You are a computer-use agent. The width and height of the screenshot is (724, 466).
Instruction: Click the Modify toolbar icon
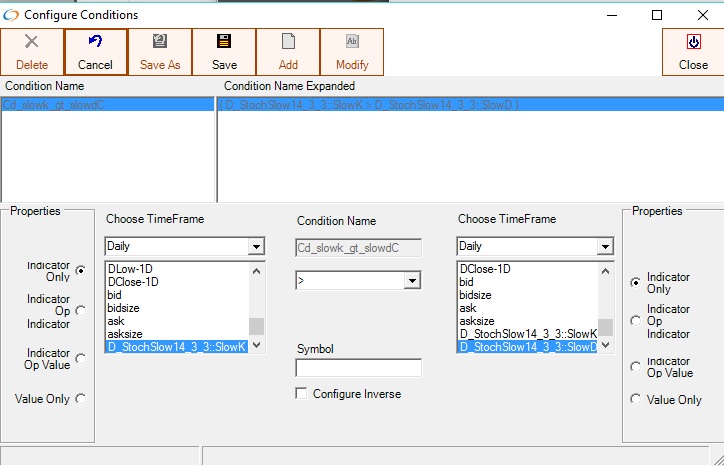point(352,42)
